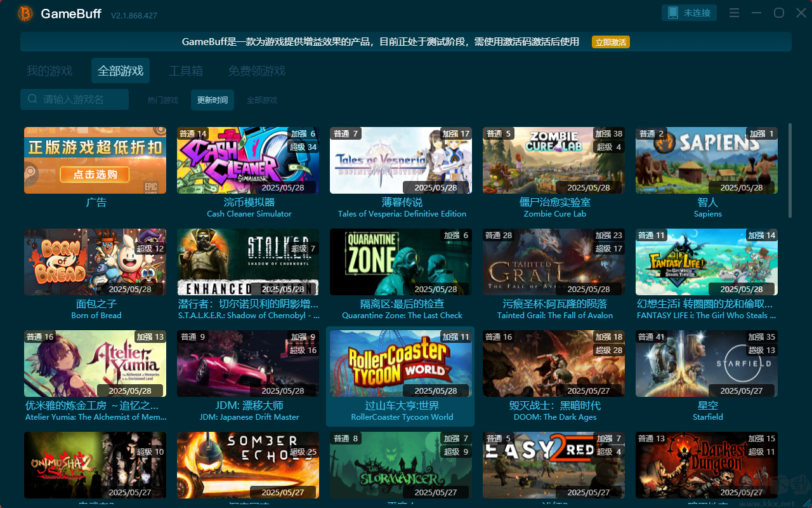Filter by 热门游戏
The width and height of the screenshot is (812, 508).
[x=163, y=100]
